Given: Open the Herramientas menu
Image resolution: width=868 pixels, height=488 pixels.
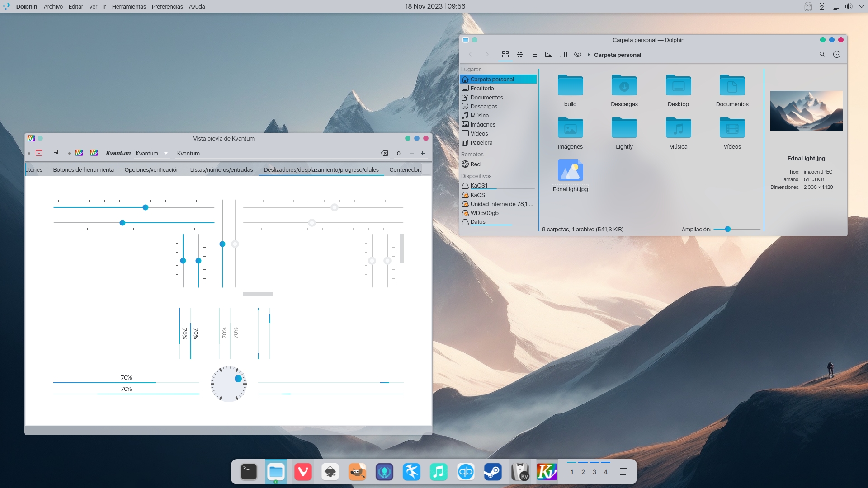Looking at the screenshot, I should [x=129, y=6].
